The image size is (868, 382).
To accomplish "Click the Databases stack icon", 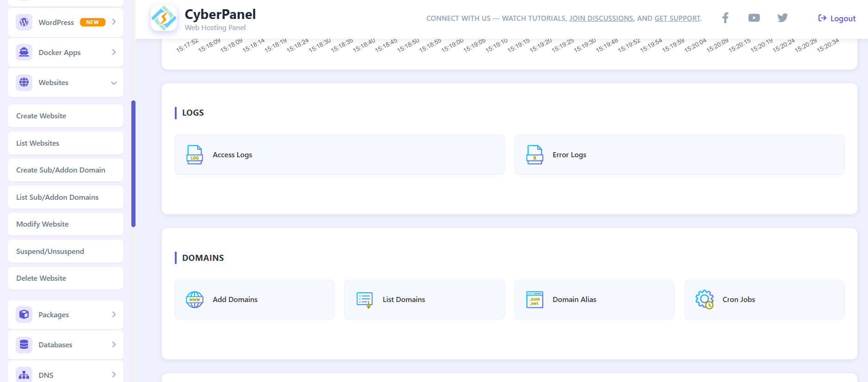I will (x=24, y=345).
